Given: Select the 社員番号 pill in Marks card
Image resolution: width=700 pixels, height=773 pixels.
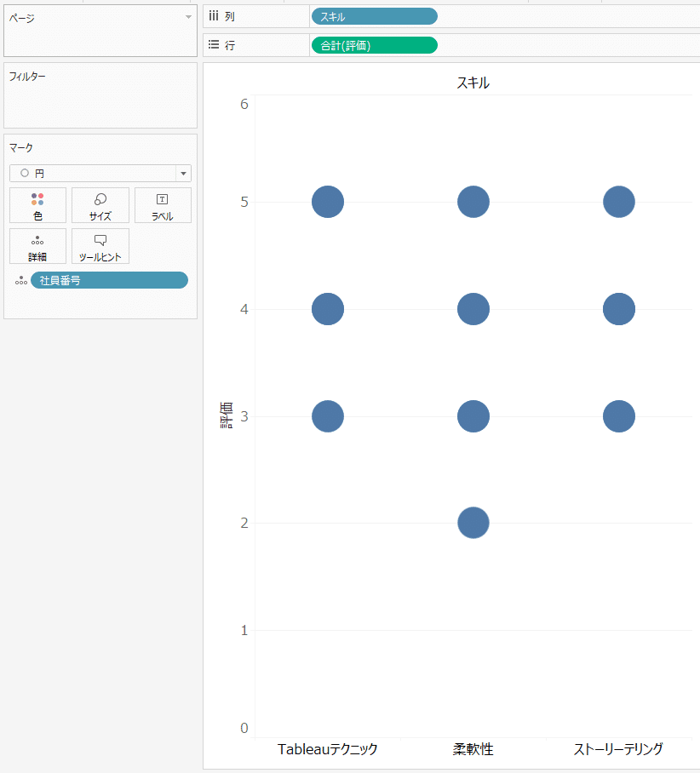Looking at the screenshot, I should pos(109,280).
